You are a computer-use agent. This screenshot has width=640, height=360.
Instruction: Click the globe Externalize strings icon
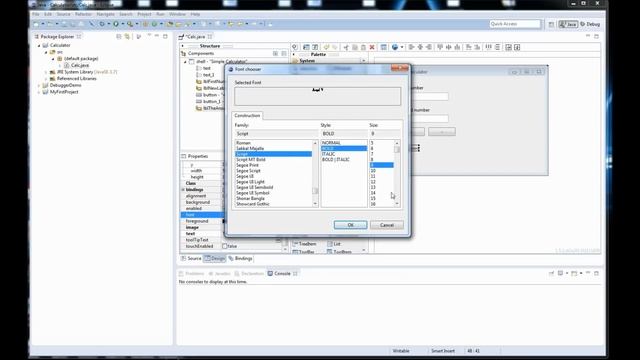click(x=395, y=47)
